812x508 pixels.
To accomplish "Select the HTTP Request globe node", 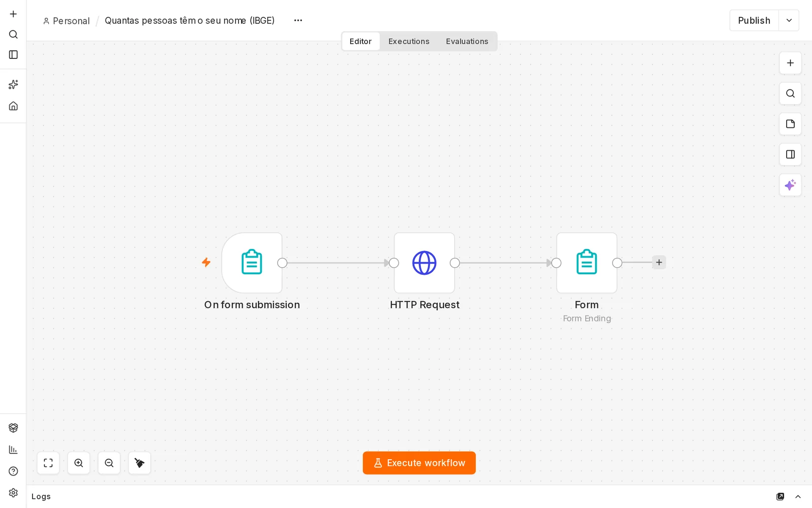I will click(x=424, y=263).
